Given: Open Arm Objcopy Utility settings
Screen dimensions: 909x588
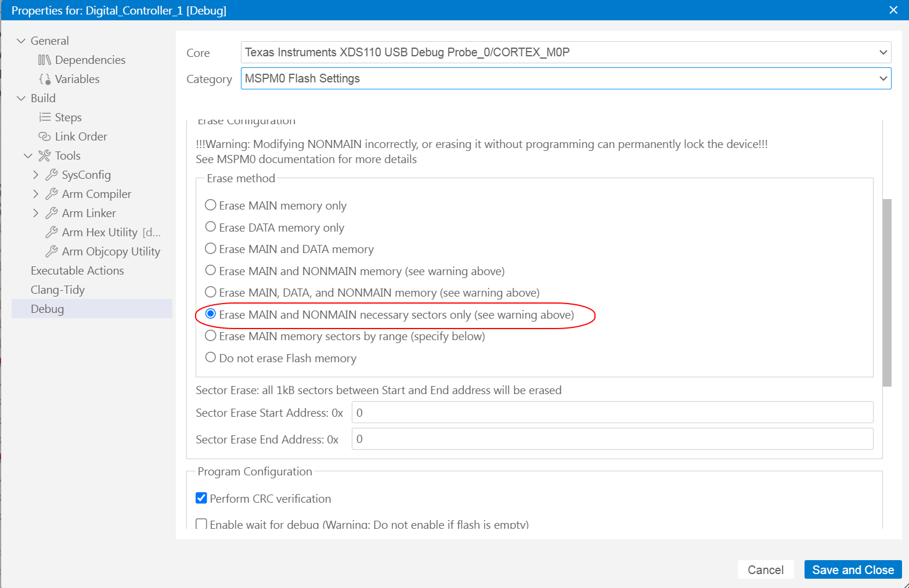Looking at the screenshot, I should (52, 251).
